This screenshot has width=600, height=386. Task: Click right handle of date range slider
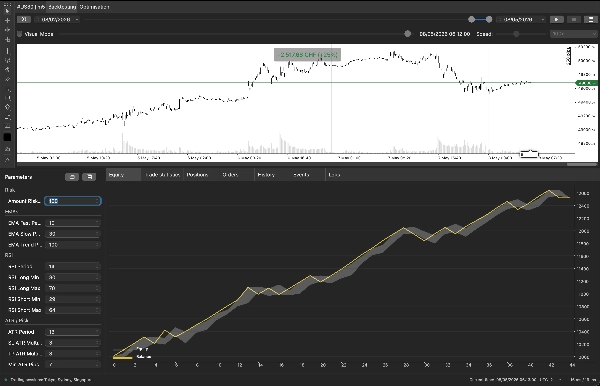click(x=489, y=19)
